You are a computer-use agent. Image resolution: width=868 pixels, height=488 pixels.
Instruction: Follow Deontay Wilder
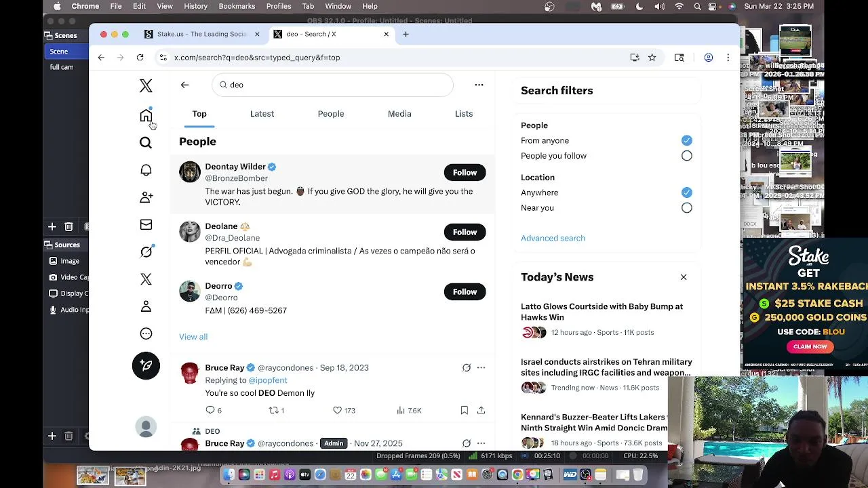pos(465,172)
